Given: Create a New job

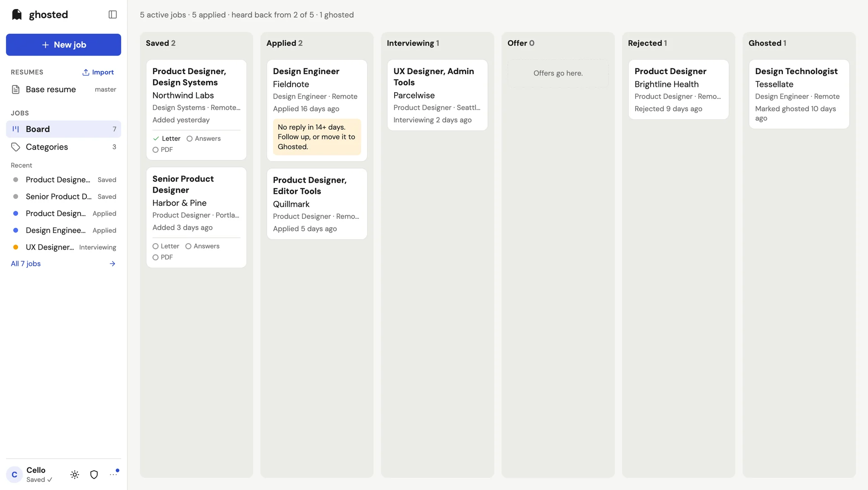Looking at the screenshot, I should tap(63, 45).
